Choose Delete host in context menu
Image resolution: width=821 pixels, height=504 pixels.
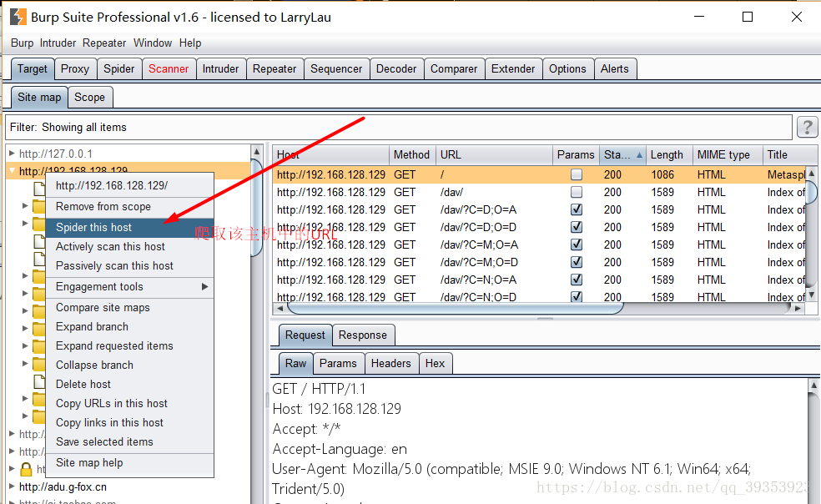[x=130, y=384]
